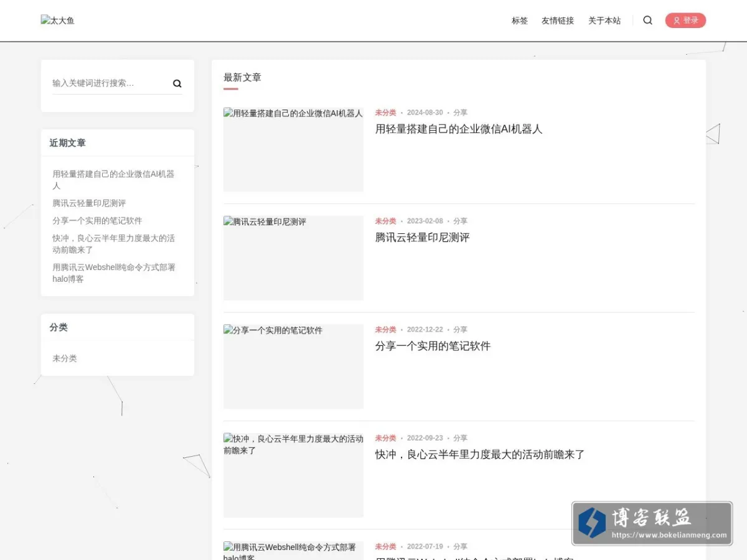Click 分享 next to 2023-02-08
Image resolution: width=747 pixels, height=560 pixels.
click(x=460, y=221)
